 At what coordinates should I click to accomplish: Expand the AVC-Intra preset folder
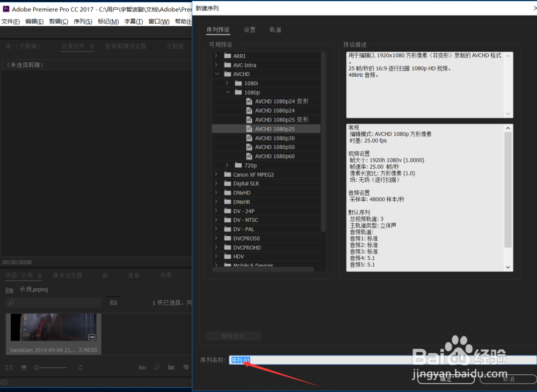pos(216,64)
